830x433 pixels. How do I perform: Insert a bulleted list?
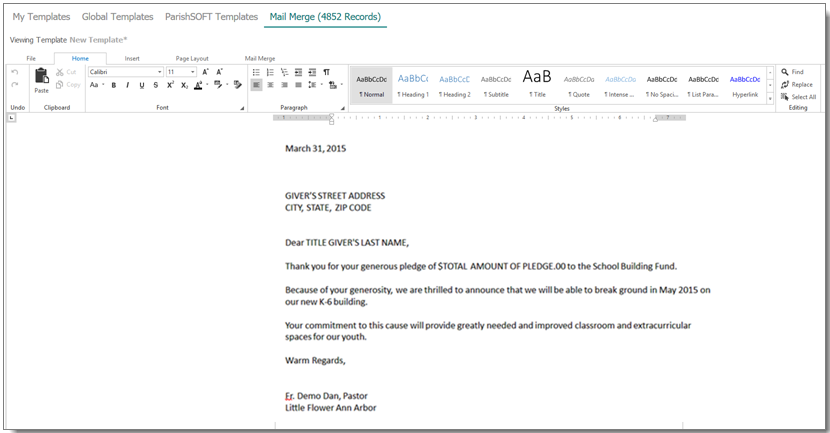coord(256,72)
